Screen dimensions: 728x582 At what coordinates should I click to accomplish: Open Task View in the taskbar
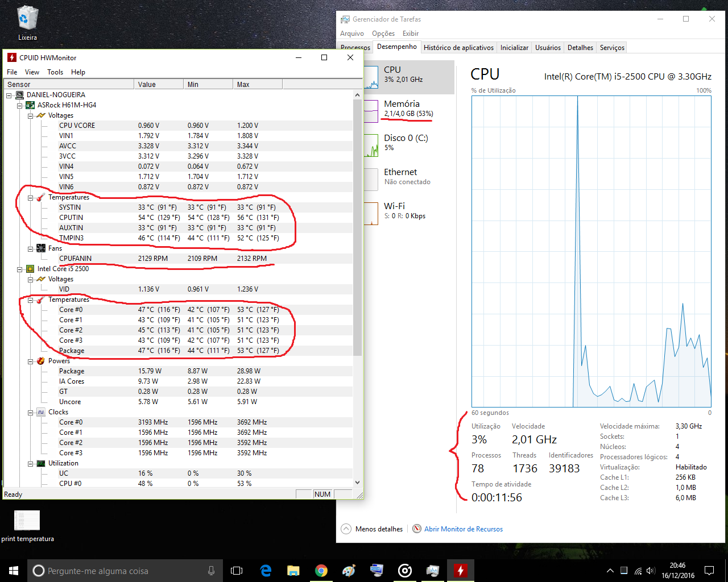coord(237,571)
